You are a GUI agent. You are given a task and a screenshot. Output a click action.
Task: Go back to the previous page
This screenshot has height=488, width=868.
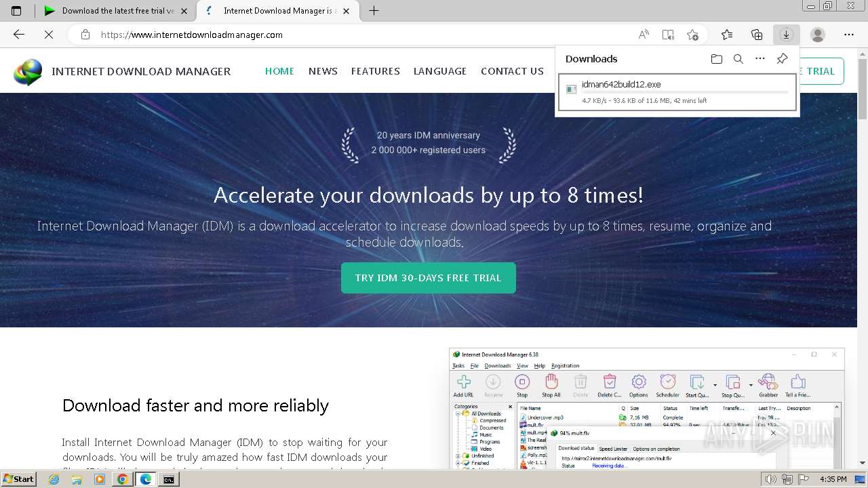point(19,35)
